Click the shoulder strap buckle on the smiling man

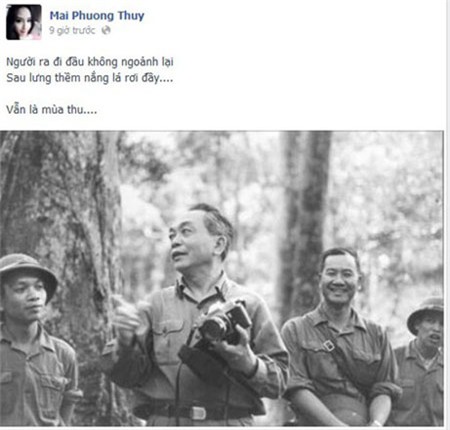(329, 346)
